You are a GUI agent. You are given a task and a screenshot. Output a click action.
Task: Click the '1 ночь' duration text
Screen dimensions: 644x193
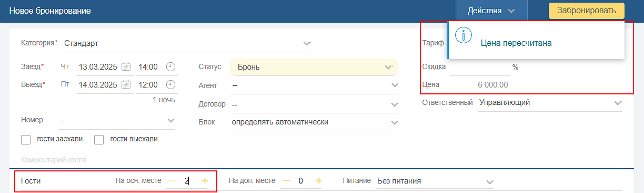(164, 100)
